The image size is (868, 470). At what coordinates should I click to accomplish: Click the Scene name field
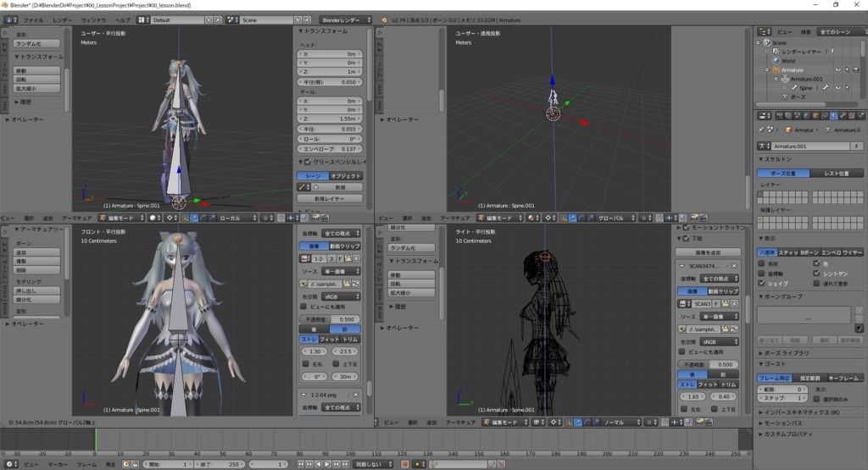pos(267,20)
